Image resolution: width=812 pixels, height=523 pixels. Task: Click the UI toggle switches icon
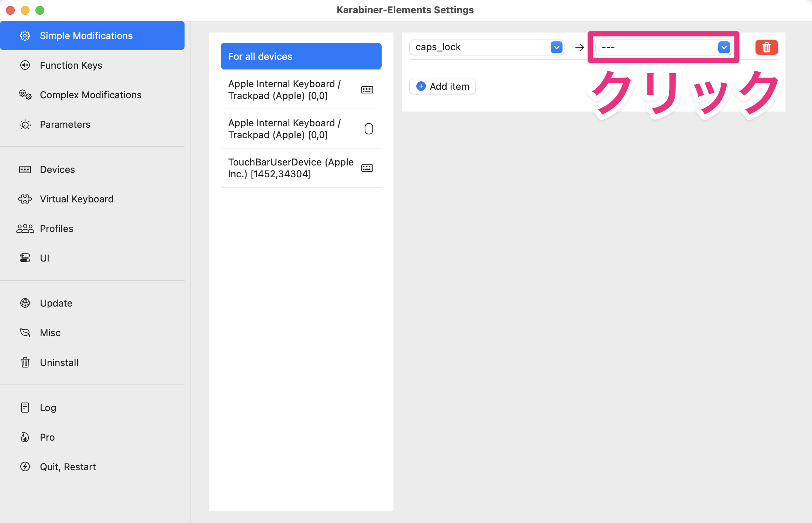25,258
